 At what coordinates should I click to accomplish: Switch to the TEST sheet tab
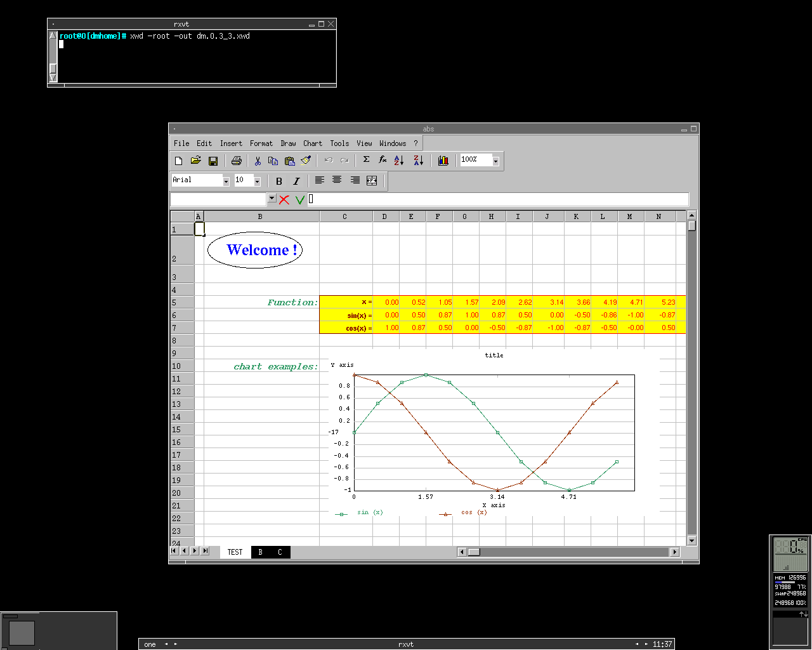[235, 552]
